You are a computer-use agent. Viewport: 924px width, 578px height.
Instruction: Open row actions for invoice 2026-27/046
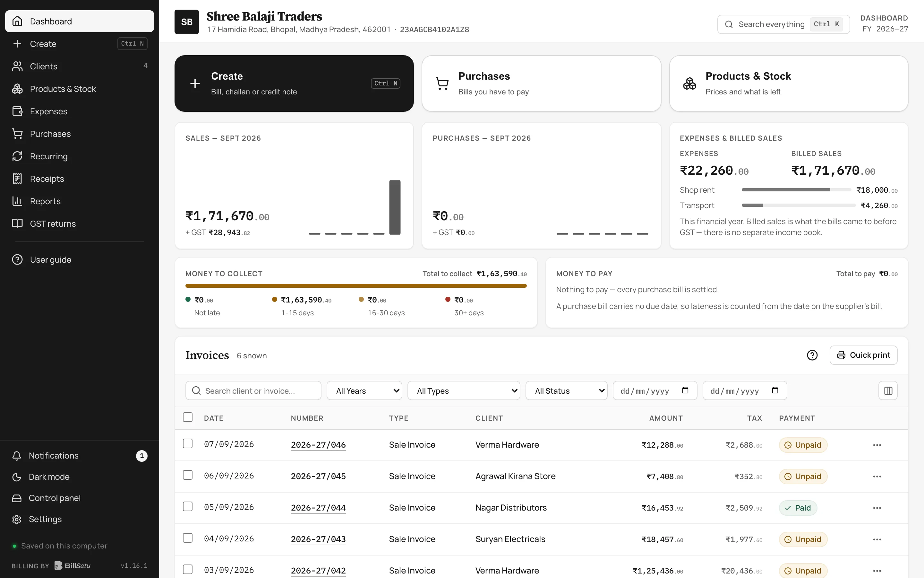877,445
